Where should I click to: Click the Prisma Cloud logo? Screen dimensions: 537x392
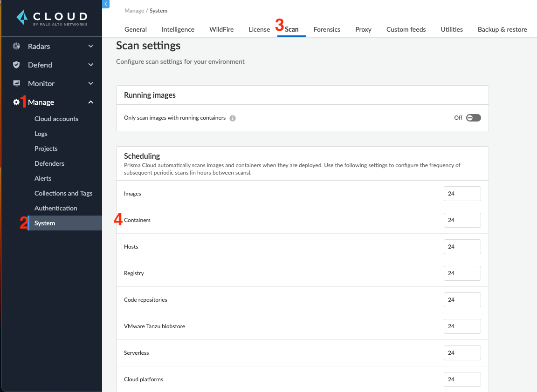point(51,18)
